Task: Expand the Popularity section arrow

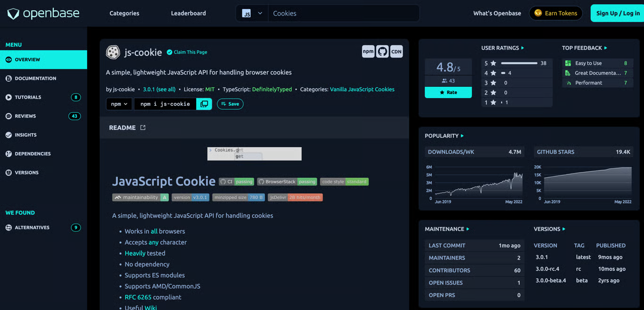Action: pyautogui.click(x=462, y=136)
